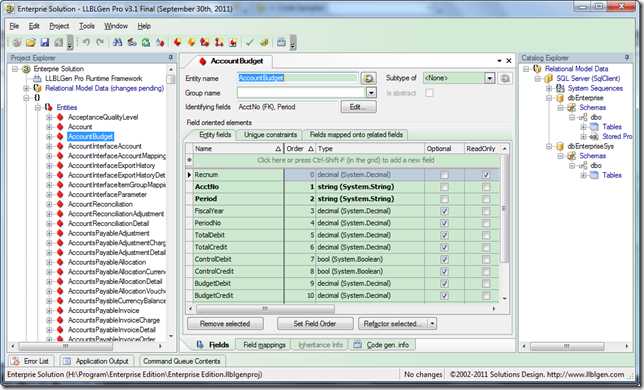Sort the grid by the Name column header
The image size is (644, 390).
point(238,149)
